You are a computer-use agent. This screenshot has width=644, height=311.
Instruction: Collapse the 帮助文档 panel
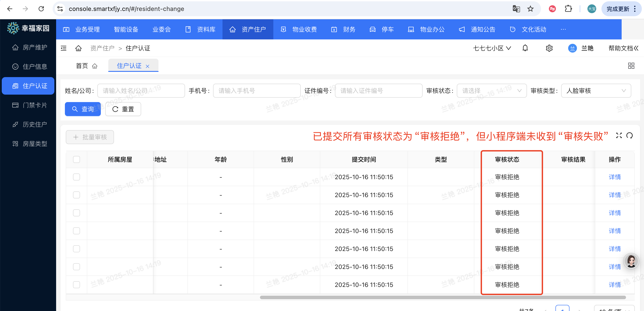pos(623,48)
